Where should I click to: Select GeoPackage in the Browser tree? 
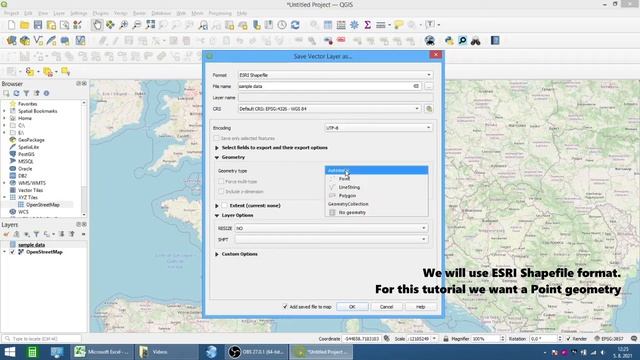click(31, 140)
